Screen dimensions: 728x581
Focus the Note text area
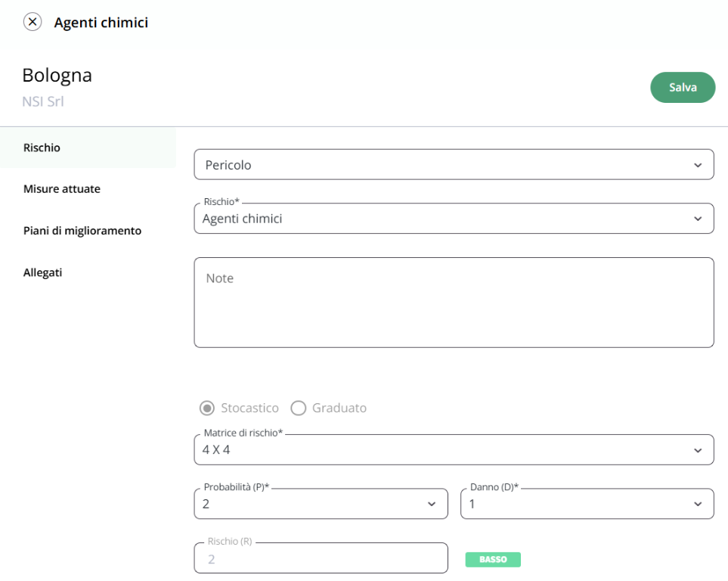point(454,303)
